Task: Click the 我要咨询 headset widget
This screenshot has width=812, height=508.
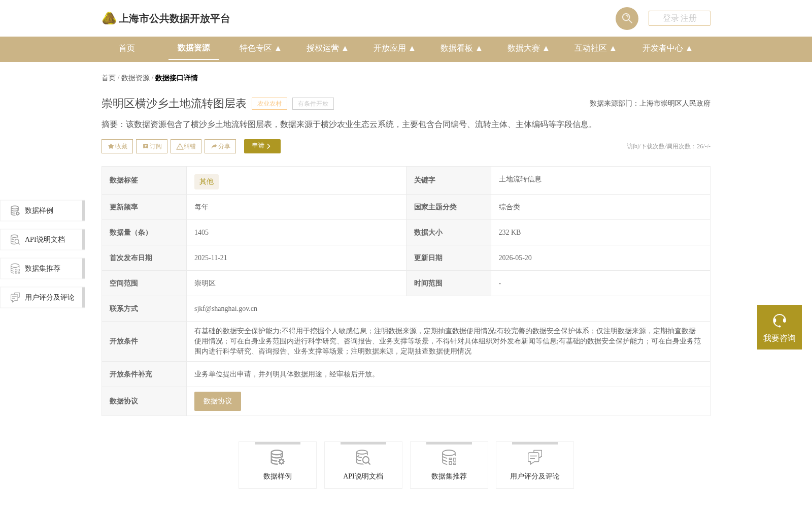Action: (780, 327)
